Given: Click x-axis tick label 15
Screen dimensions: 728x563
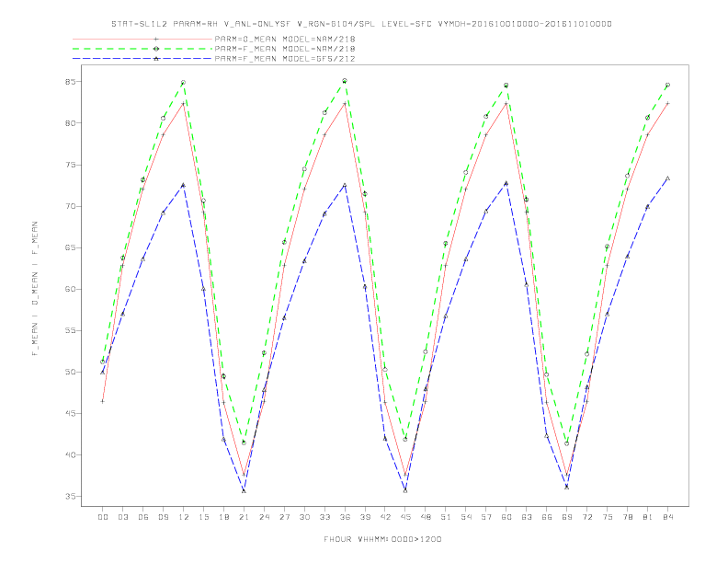Looking at the screenshot, I should (203, 517).
